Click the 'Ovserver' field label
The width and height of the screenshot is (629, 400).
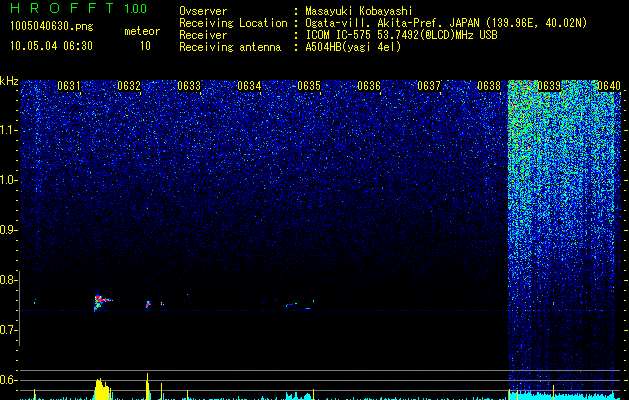tap(203, 11)
